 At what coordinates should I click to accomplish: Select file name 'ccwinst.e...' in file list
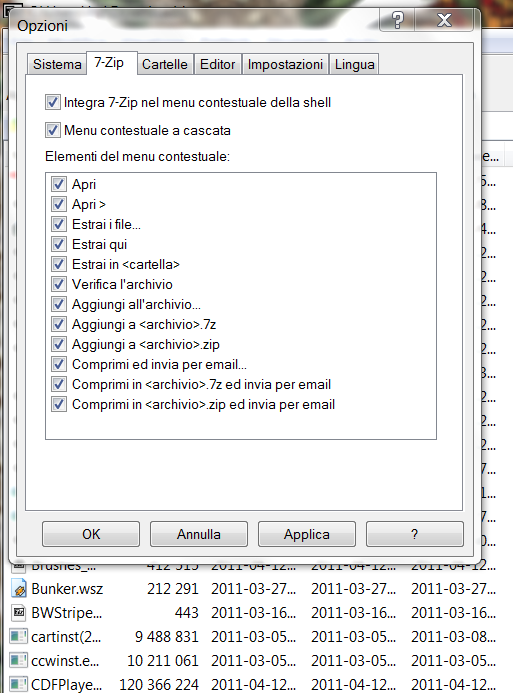click(65, 661)
